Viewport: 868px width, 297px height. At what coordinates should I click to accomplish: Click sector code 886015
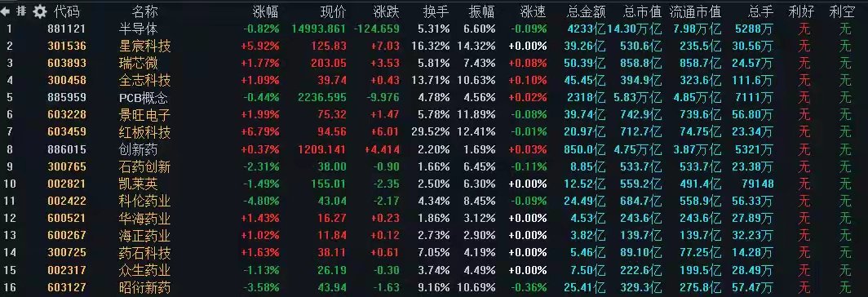[67, 149]
